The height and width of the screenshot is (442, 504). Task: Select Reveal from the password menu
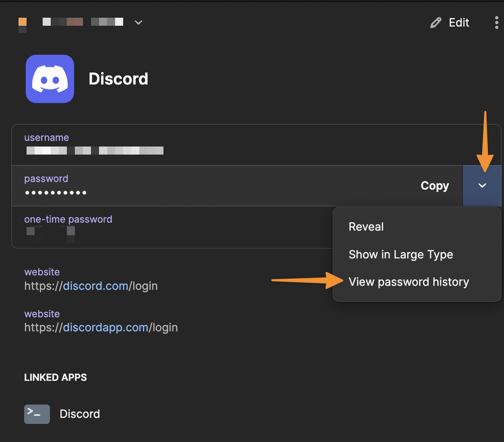[x=366, y=227]
